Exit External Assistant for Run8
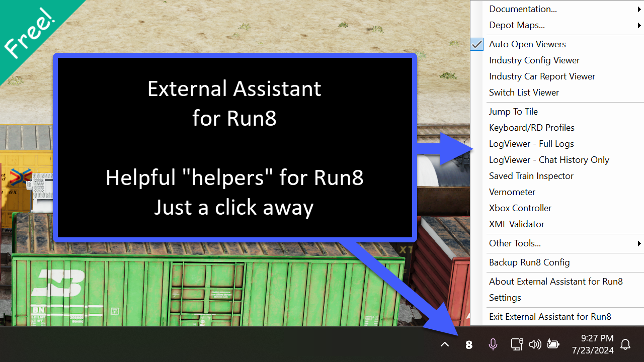Image resolution: width=644 pixels, height=362 pixels. [x=550, y=317]
